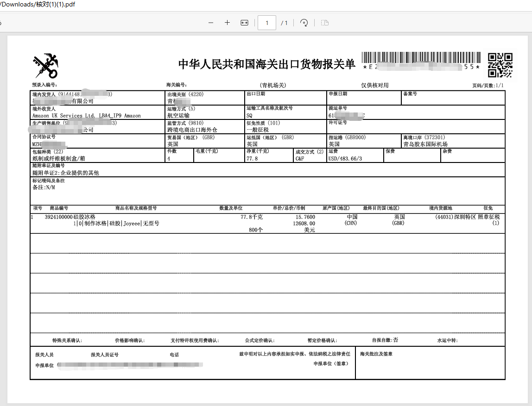Zoom in on the PDF document
This screenshot has height=406, width=532.
pyautogui.click(x=227, y=22)
